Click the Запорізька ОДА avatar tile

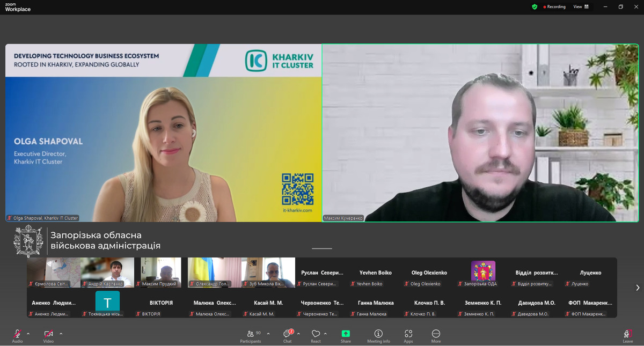[483, 273]
